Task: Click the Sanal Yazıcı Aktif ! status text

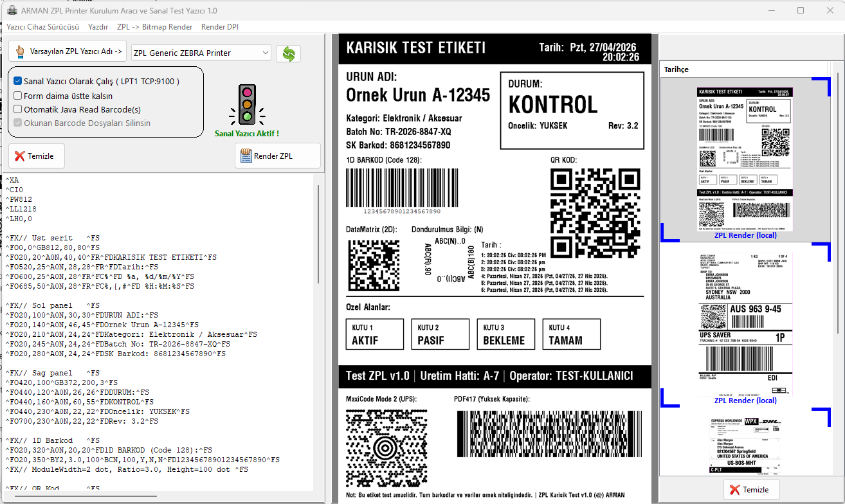Action: click(247, 134)
